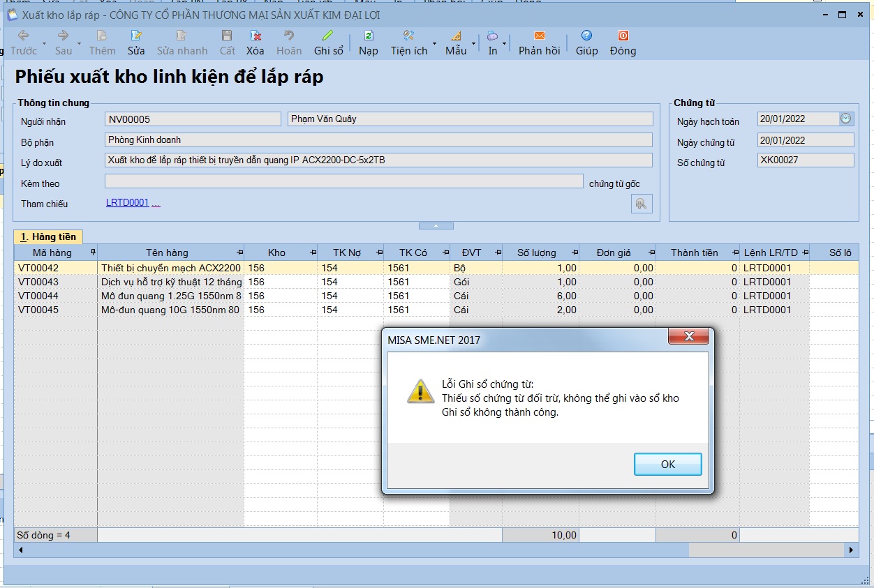Click the Ngày chứng từ date field
The height and width of the screenshot is (588, 874).
[806, 140]
